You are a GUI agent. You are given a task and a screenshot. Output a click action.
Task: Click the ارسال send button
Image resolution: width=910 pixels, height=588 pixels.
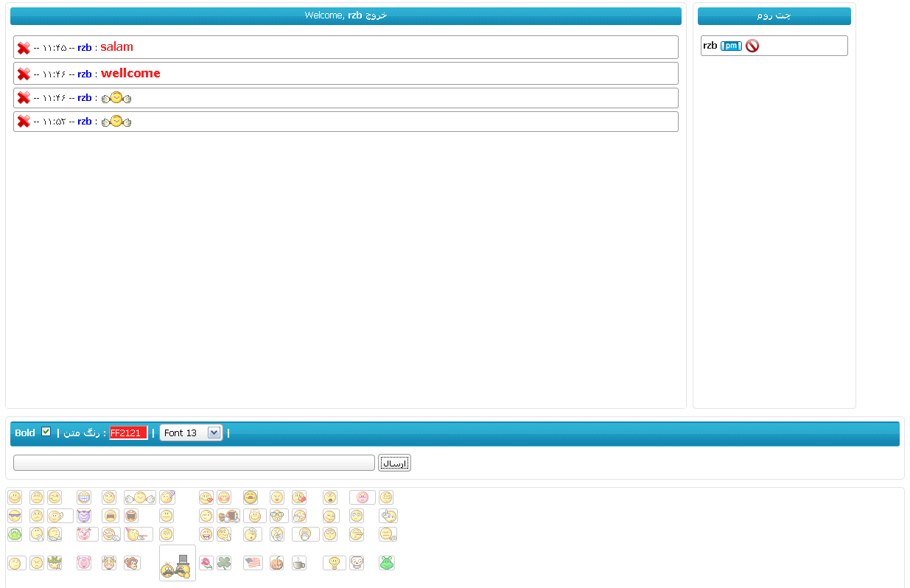(x=394, y=463)
